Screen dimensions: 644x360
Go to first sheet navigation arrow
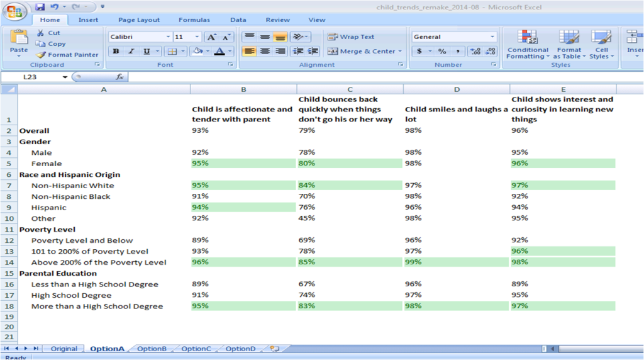click(x=6, y=349)
